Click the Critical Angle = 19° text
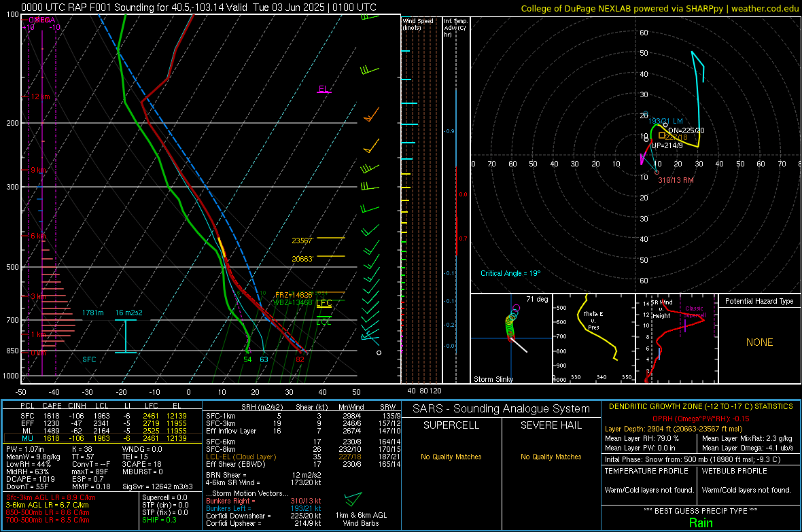This screenshot has width=802, height=532. click(510, 273)
